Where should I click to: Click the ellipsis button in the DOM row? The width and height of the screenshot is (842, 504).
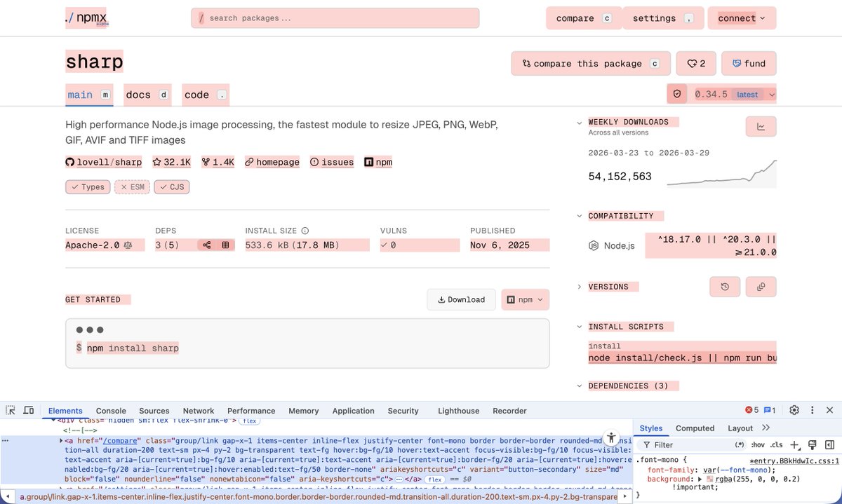(399, 479)
